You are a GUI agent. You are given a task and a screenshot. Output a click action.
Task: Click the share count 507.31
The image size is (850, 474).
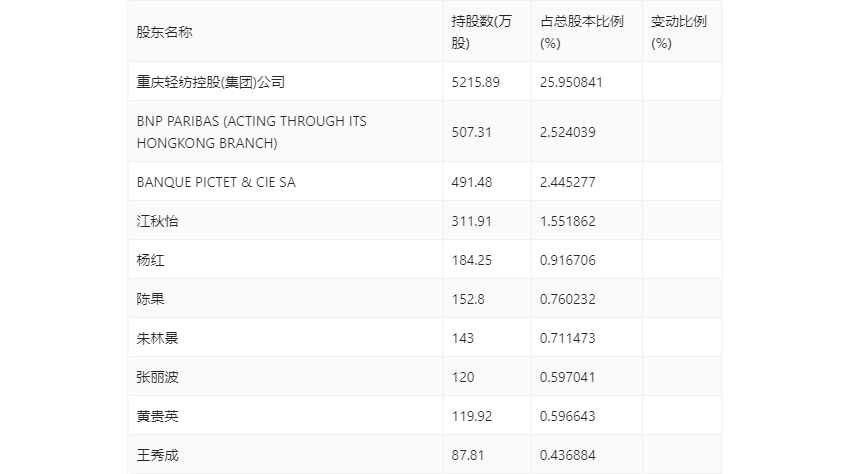[472, 132]
